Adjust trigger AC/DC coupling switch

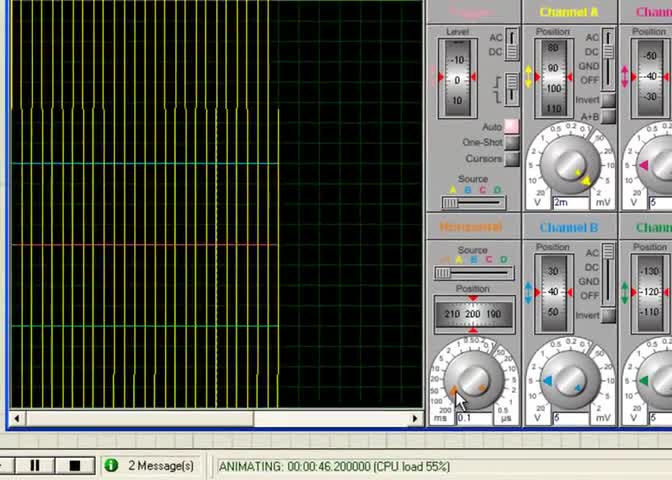(x=512, y=44)
